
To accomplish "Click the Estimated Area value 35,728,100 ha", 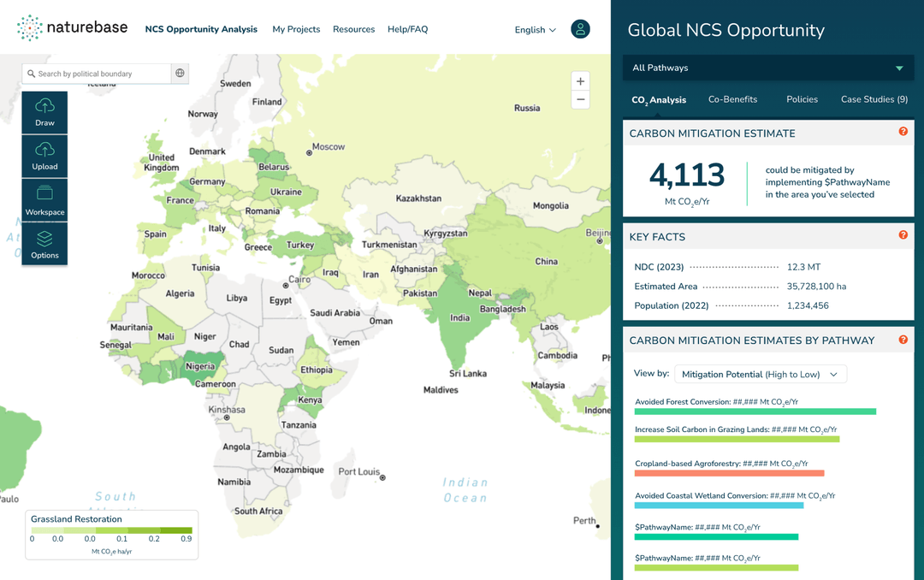I will 816,287.
